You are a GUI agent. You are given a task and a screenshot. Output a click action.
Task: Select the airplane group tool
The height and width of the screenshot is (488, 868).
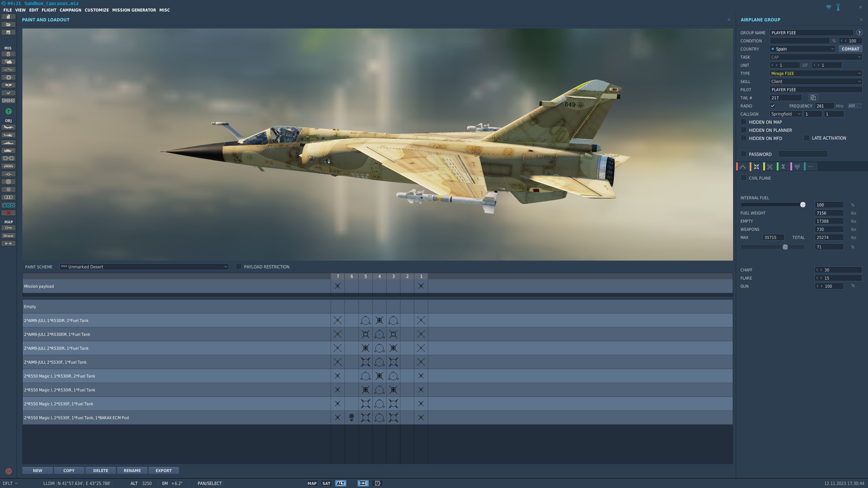(x=8, y=127)
